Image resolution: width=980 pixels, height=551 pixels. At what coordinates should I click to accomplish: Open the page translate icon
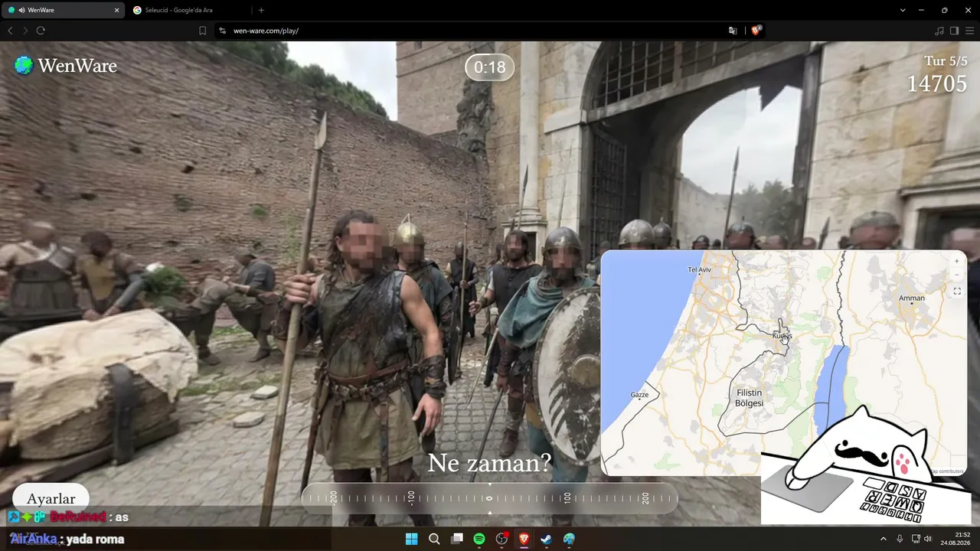[x=733, y=31]
